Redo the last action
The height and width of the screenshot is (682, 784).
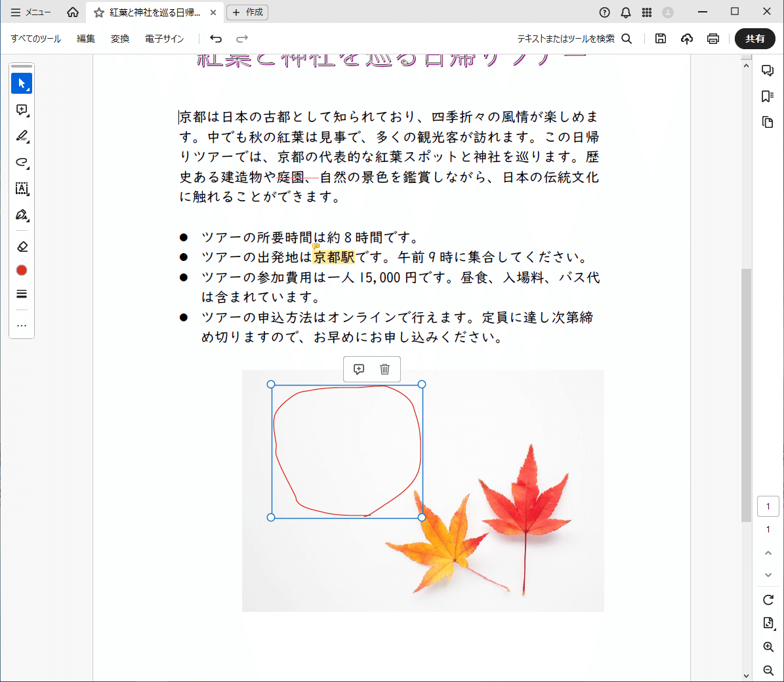242,39
